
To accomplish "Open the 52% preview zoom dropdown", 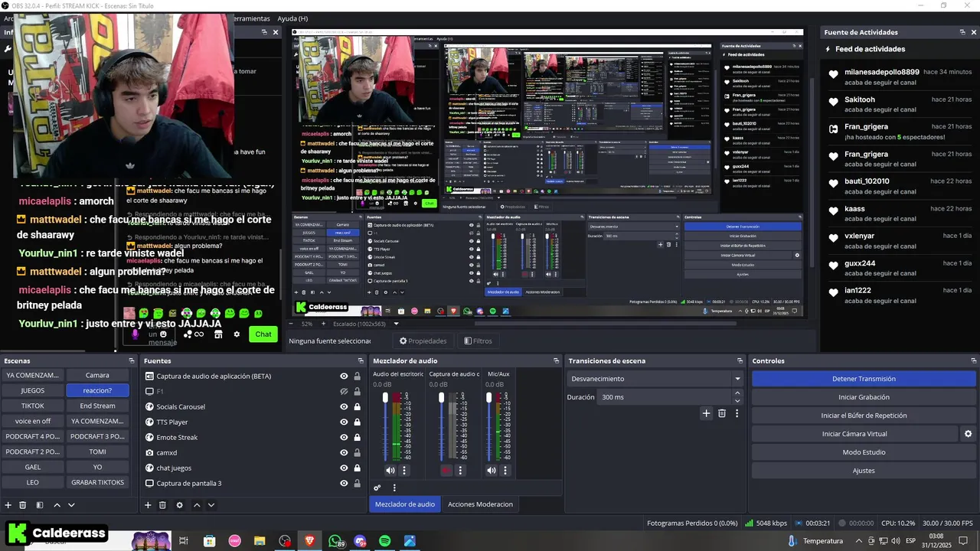I will (x=307, y=324).
